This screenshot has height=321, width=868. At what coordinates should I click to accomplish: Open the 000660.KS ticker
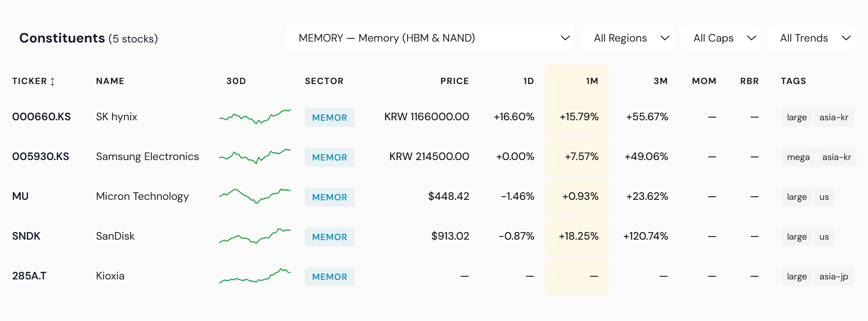pyautogui.click(x=42, y=117)
